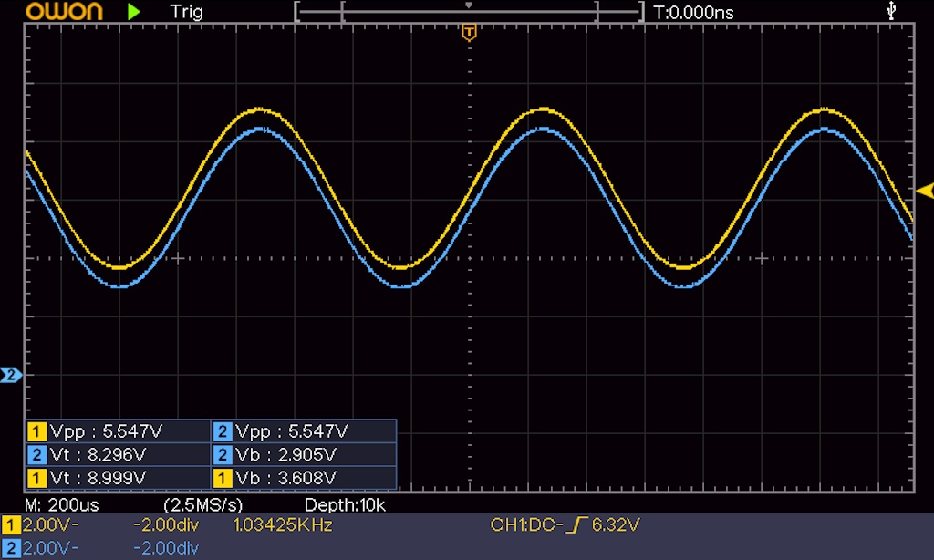This screenshot has width=934, height=560.
Task: Click the CH1:DC trigger source setting
Action: point(524,525)
